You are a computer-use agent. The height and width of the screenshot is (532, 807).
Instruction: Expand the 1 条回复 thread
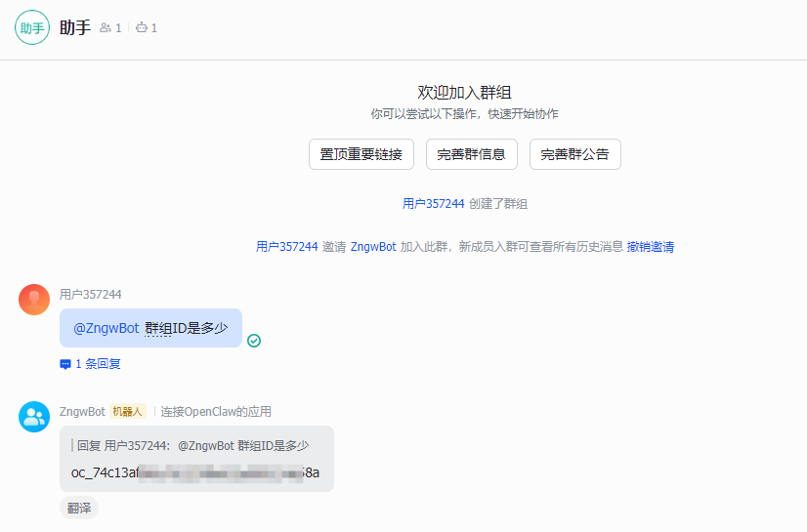tap(98, 364)
